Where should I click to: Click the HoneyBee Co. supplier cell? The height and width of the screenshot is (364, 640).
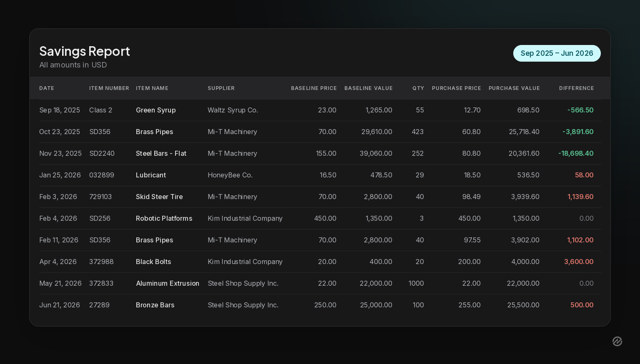click(230, 175)
